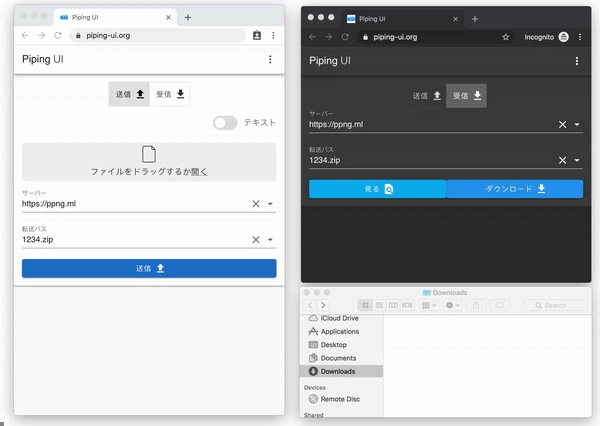Expand server dropdown in dark window
The width and height of the screenshot is (600, 426).
click(x=577, y=124)
